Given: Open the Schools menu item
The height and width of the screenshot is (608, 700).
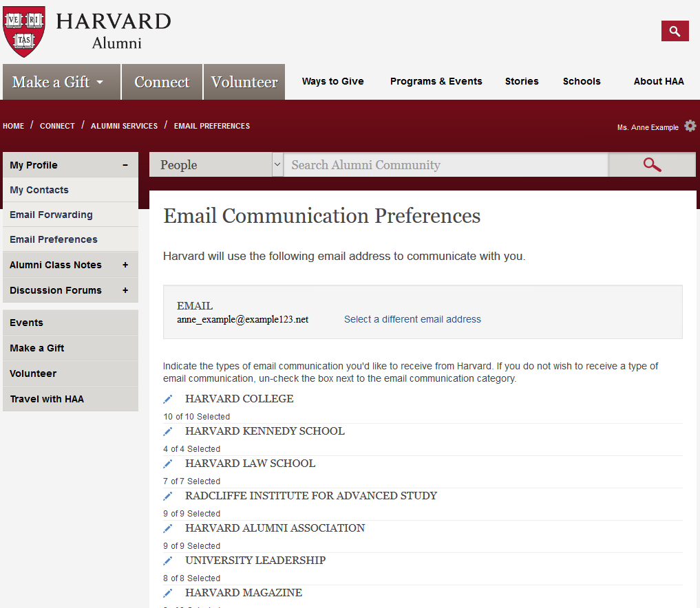Looking at the screenshot, I should tap(582, 81).
